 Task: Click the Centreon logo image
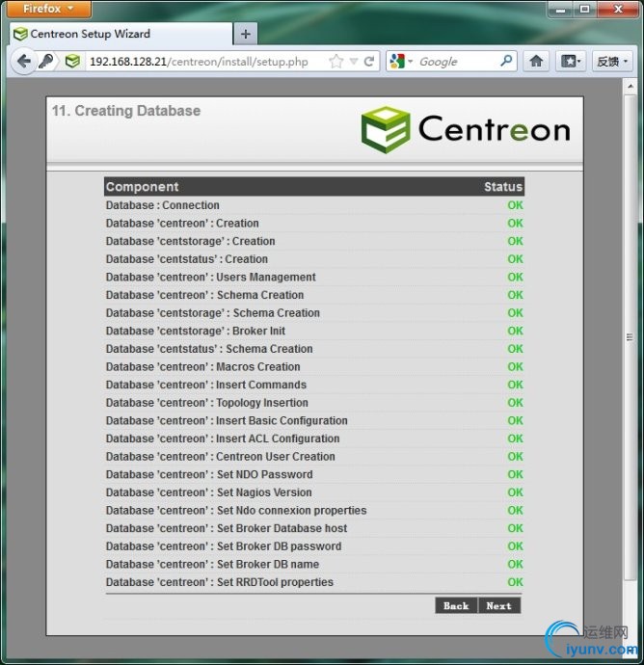466,130
